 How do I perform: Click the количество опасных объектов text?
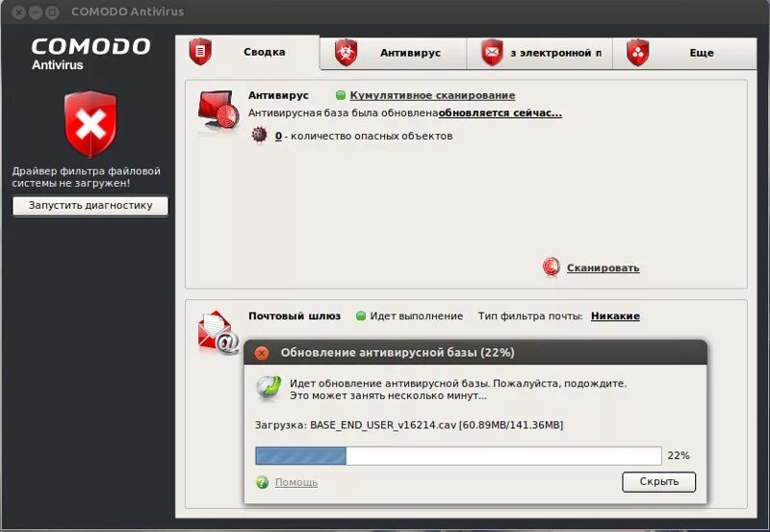click(372, 136)
